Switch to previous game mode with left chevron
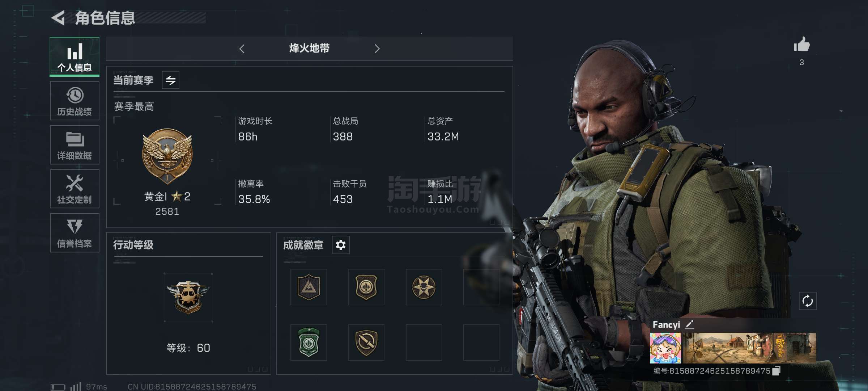The height and width of the screenshot is (391, 868). [x=242, y=49]
